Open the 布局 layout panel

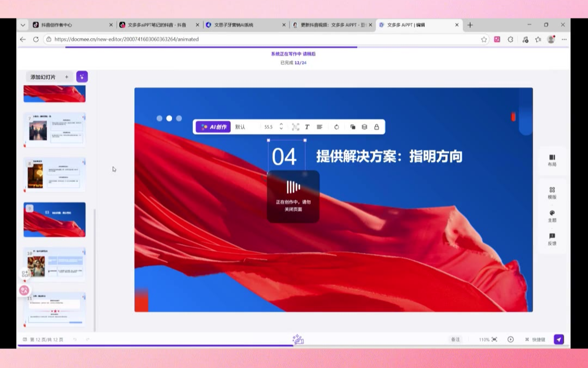552,160
